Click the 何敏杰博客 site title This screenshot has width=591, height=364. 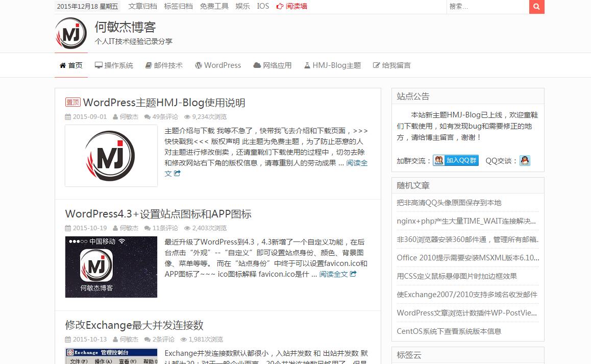(125, 27)
